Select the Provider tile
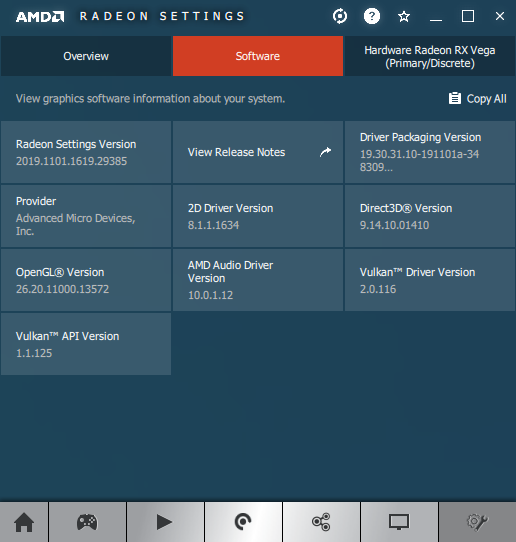The image size is (516, 542). click(x=86, y=216)
